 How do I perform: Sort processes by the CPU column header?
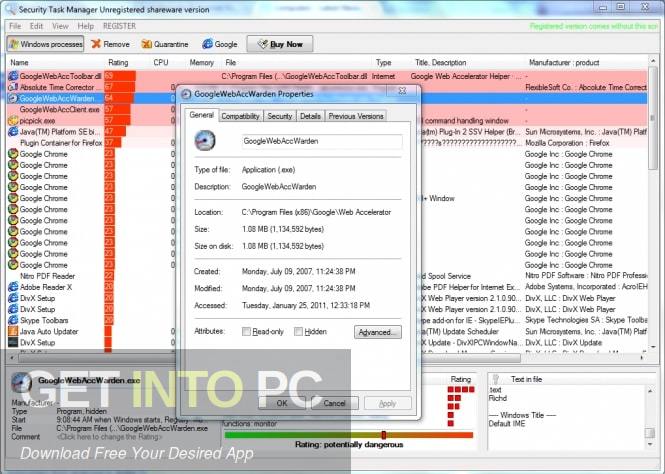click(x=161, y=62)
